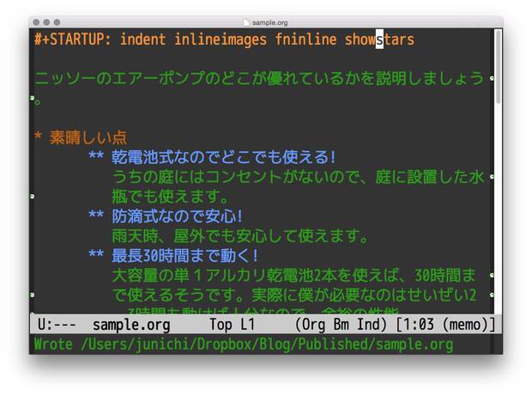Viewport: 532px width, 396px height.
Task: Click the line '雨天時、屋外でも安心して使えます。'
Action: [x=240, y=236]
